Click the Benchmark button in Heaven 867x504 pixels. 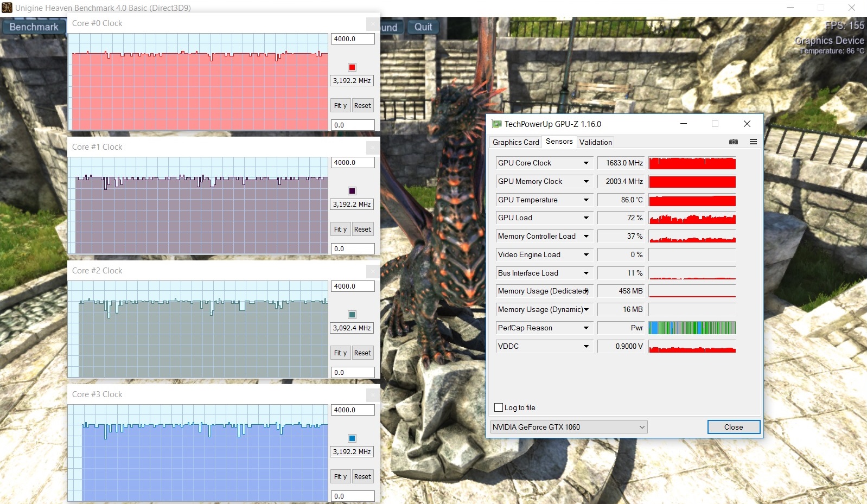coord(34,27)
